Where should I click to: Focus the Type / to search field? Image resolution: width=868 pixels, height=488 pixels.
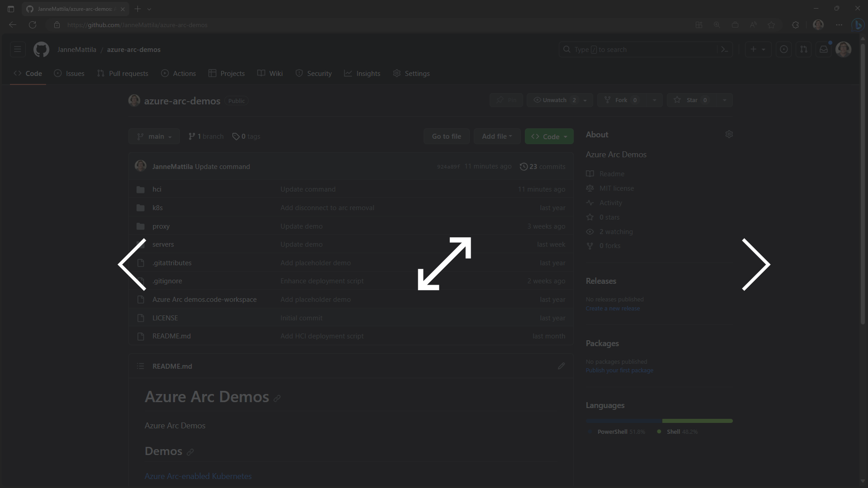pyautogui.click(x=646, y=49)
